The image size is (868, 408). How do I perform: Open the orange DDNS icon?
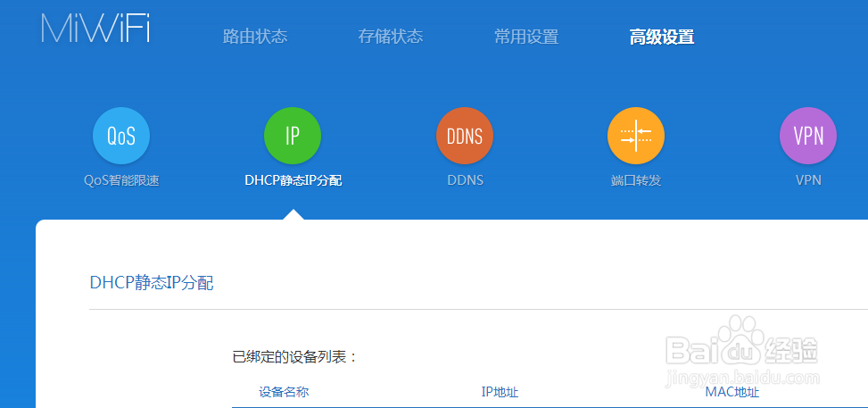pyautogui.click(x=465, y=136)
